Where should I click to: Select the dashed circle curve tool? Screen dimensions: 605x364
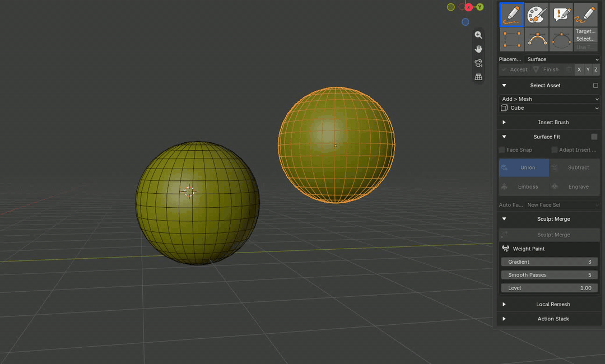coord(561,39)
